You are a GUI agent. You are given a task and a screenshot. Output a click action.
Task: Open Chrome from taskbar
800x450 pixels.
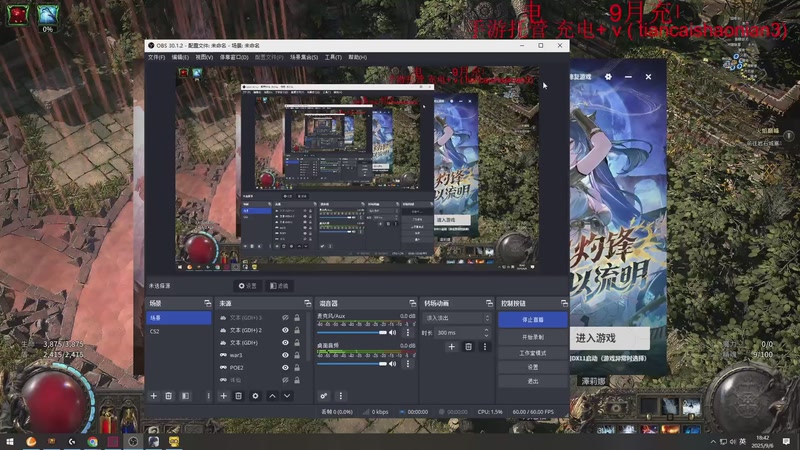pyautogui.click(x=92, y=441)
